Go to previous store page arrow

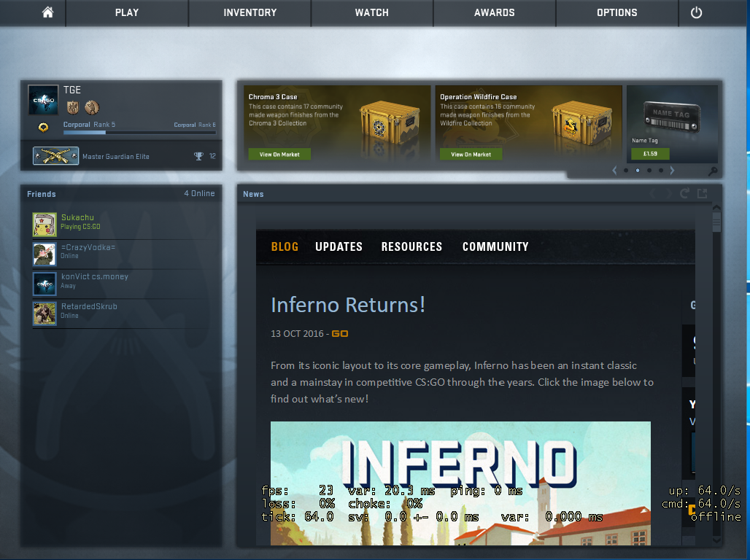[x=614, y=170]
